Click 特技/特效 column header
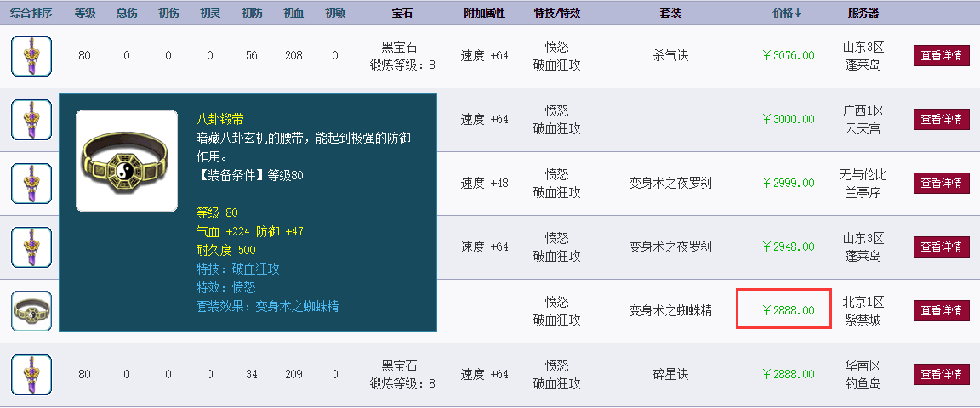 pos(557,13)
